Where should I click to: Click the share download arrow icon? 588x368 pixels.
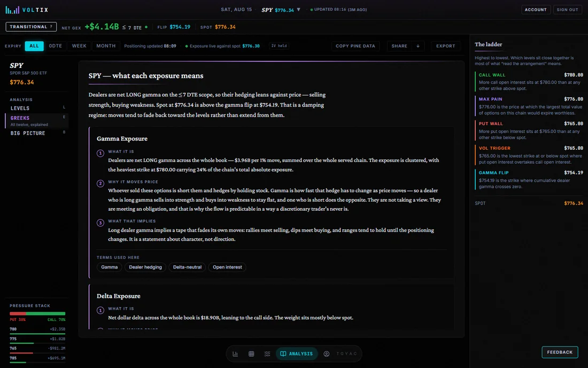pyautogui.click(x=418, y=46)
